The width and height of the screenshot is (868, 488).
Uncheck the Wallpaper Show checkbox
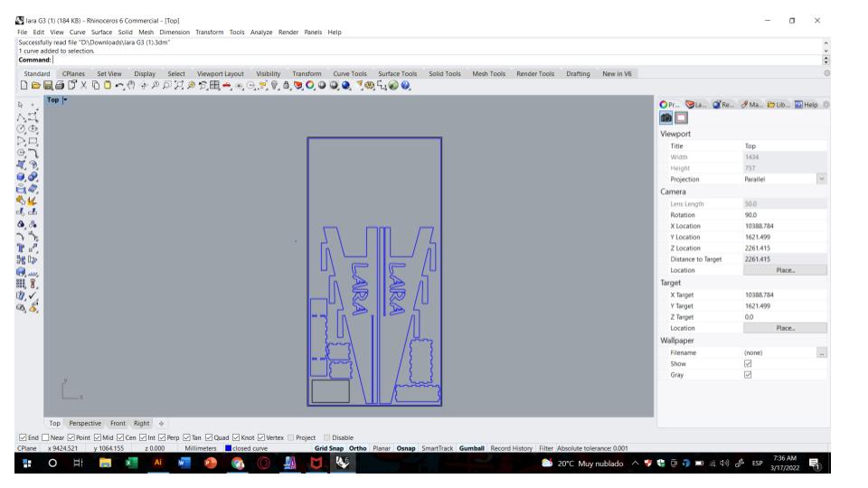pyautogui.click(x=748, y=363)
